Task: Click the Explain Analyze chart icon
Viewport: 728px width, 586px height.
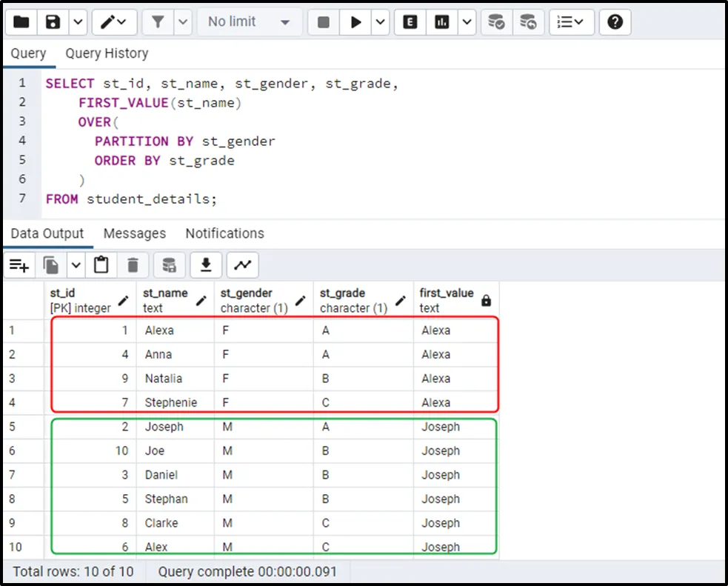Action: 442,22
